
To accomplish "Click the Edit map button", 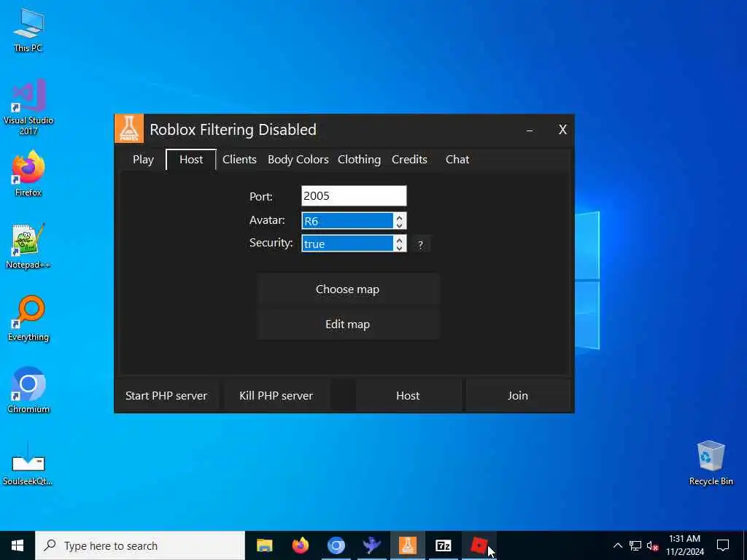I will click(348, 324).
